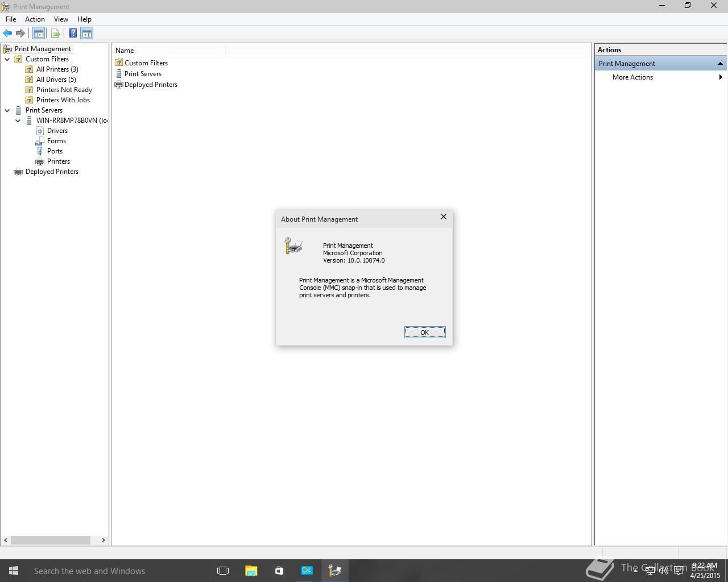Viewport: 728px width, 582px height.
Task: Select Deployed Printers in the console tree
Action: [x=52, y=172]
